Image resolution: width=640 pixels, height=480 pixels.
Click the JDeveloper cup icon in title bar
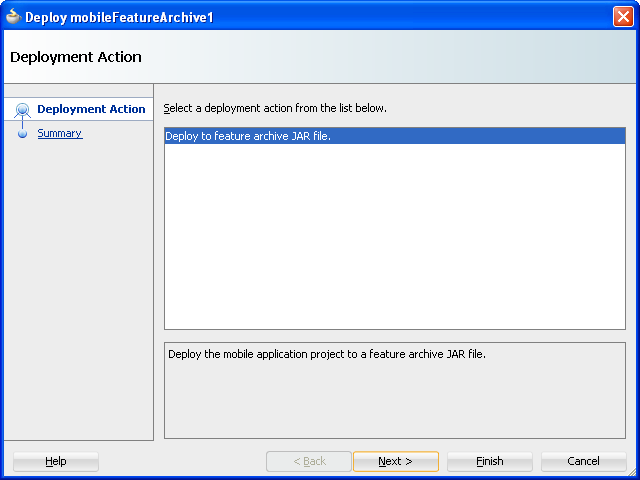point(13,16)
